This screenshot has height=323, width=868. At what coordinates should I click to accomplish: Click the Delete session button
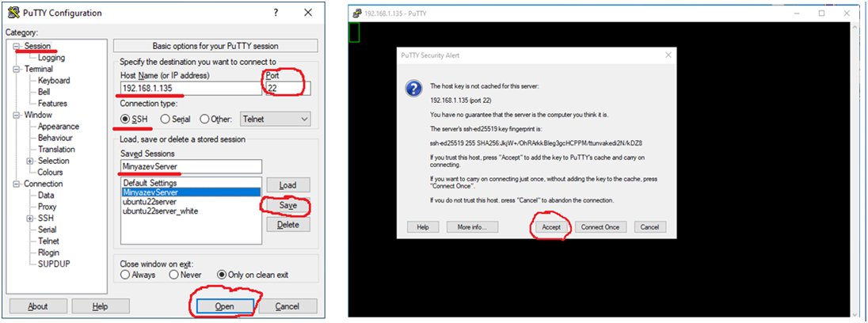pyautogui.click(x=287, y=225)
